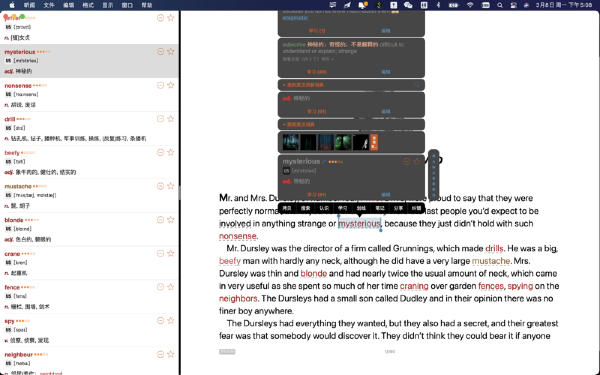Image resolution: width=600 pixels, height=375 pixels.
Task: Play US pronunciation of 'nonsense'
Action: [8, 95]
